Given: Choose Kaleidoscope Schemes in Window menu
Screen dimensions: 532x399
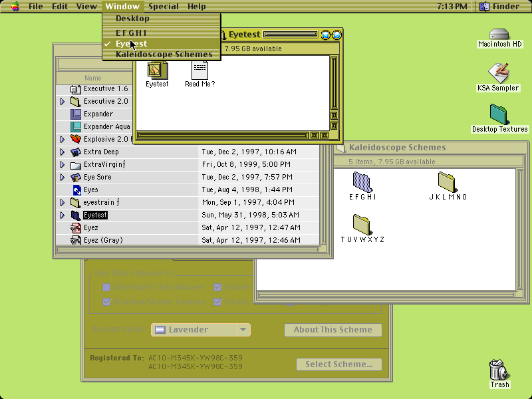Looking at the screenshot, I should (162, 55).
